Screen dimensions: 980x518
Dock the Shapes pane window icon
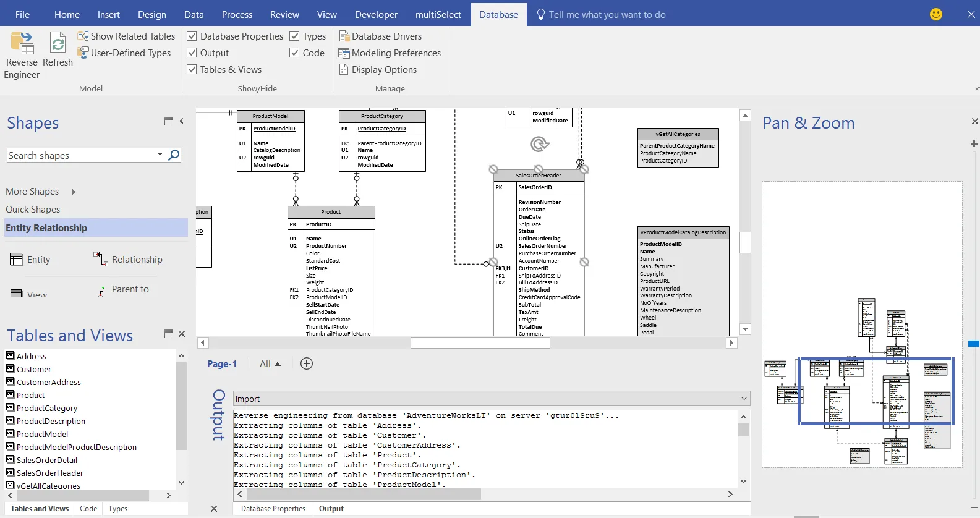pyautogui.click(x=169, y=121)
